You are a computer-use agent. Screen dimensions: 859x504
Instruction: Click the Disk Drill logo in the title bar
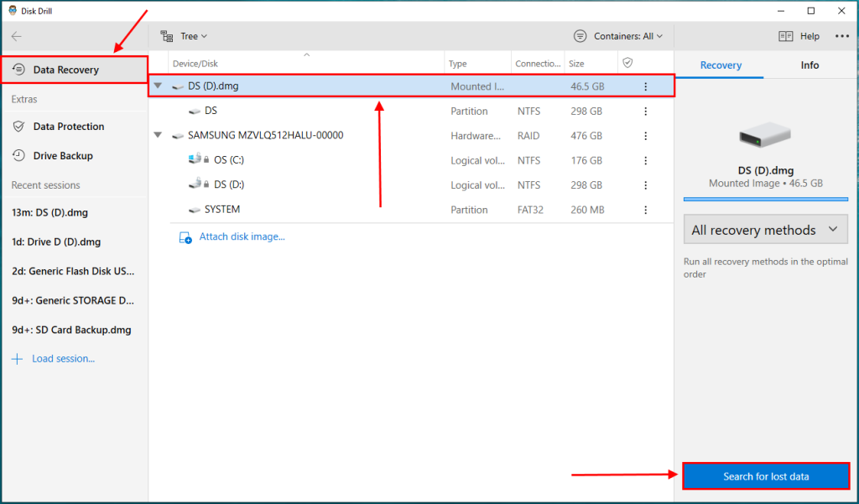tap(10, 10)
